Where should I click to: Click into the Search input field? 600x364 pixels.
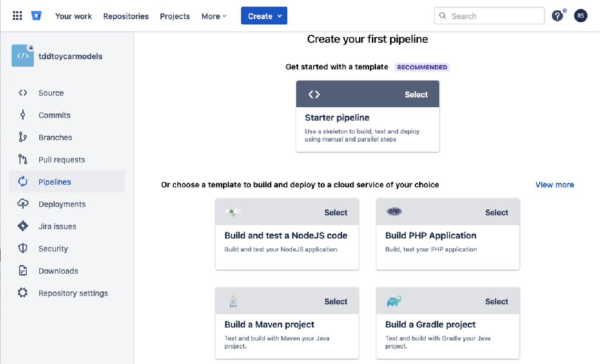click(489, 16)
